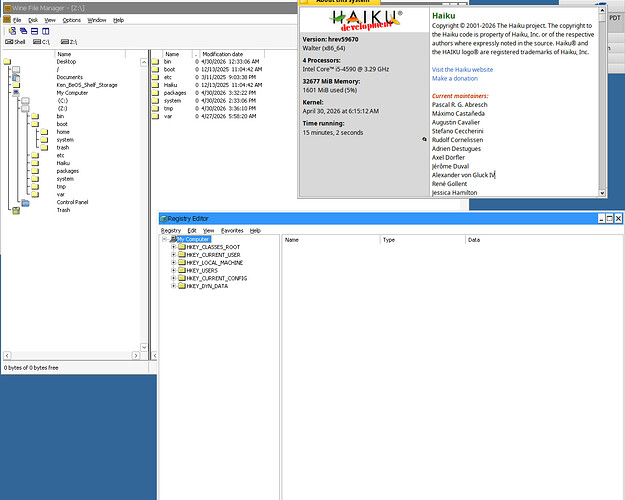The height and width of the screenshot is (500, 625).
Task: Select the Z:\ drive button in drive bar
Action: pos(69,42)
